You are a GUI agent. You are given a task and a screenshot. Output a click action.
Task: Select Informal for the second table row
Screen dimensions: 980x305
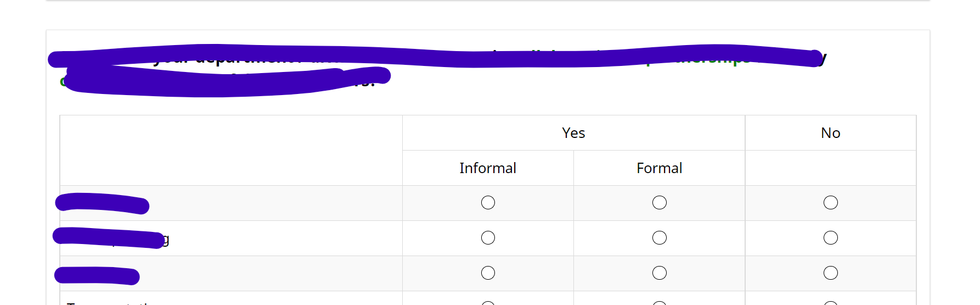pos(488,238)
